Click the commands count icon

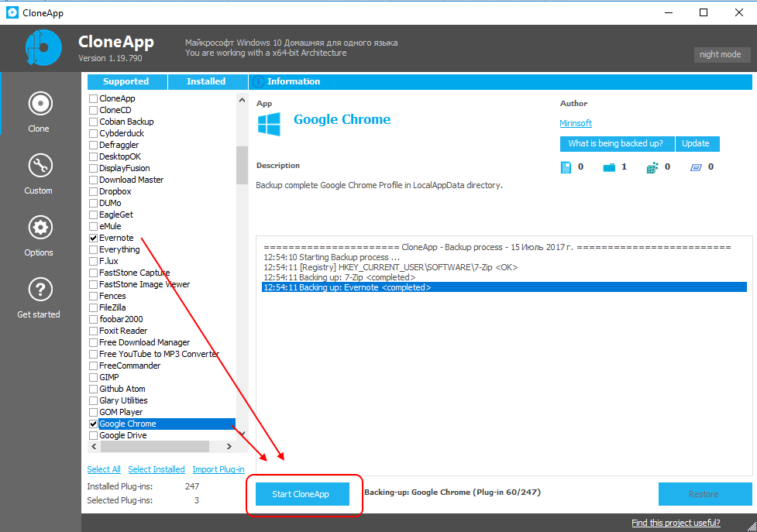click(x=696, y=167)
